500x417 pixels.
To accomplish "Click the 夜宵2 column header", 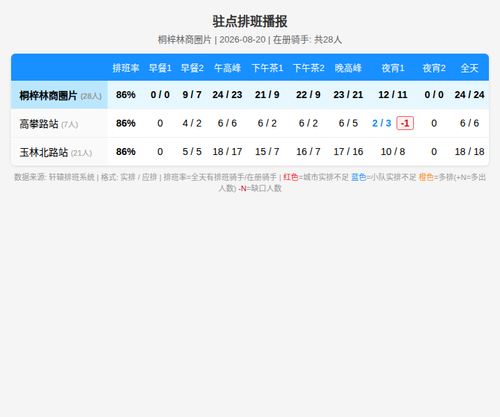I will [x=434, y=68].
